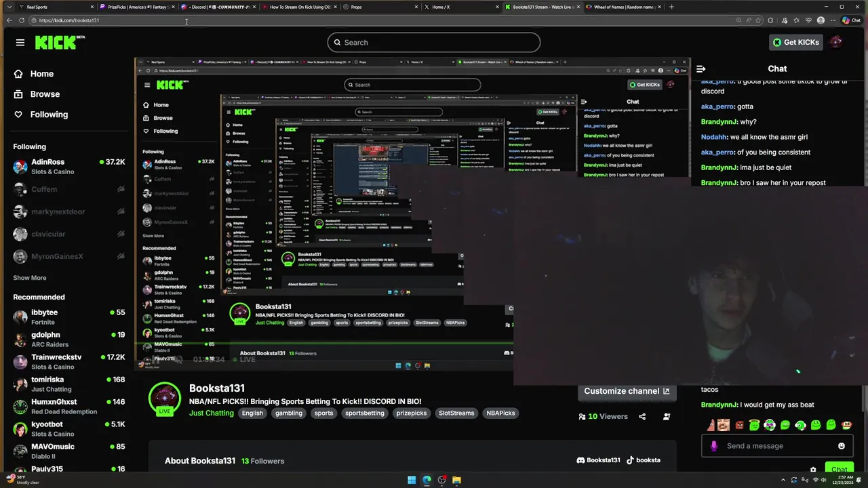Open AdinRoss channel in Following
This screenshot has width=868, height=488.
click(68, 166)
